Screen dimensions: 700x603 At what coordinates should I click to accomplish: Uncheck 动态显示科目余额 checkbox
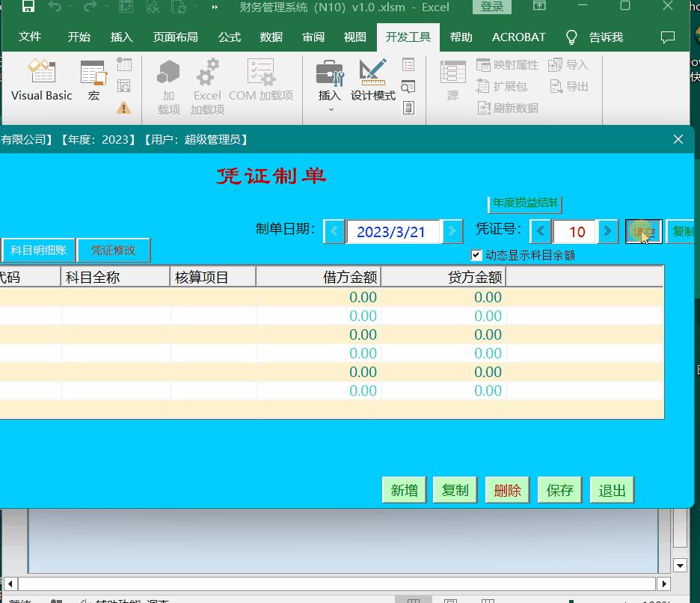(476, 253)
